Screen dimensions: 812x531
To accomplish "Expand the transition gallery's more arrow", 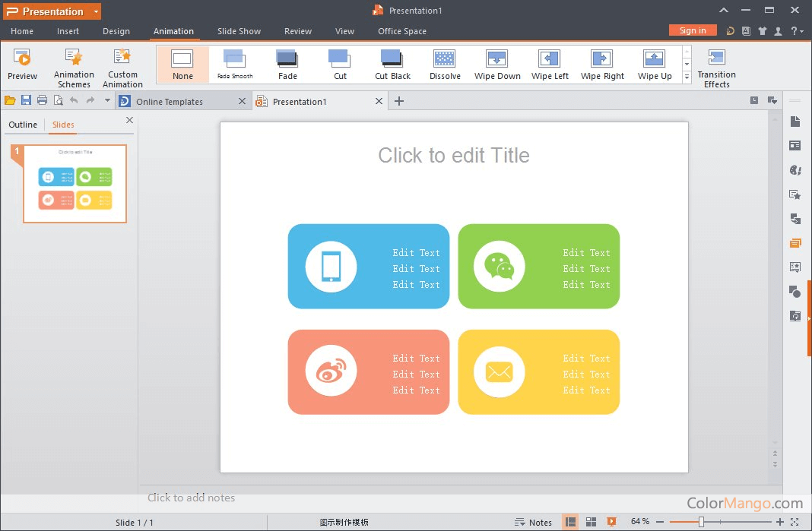I will pos(687,77).
